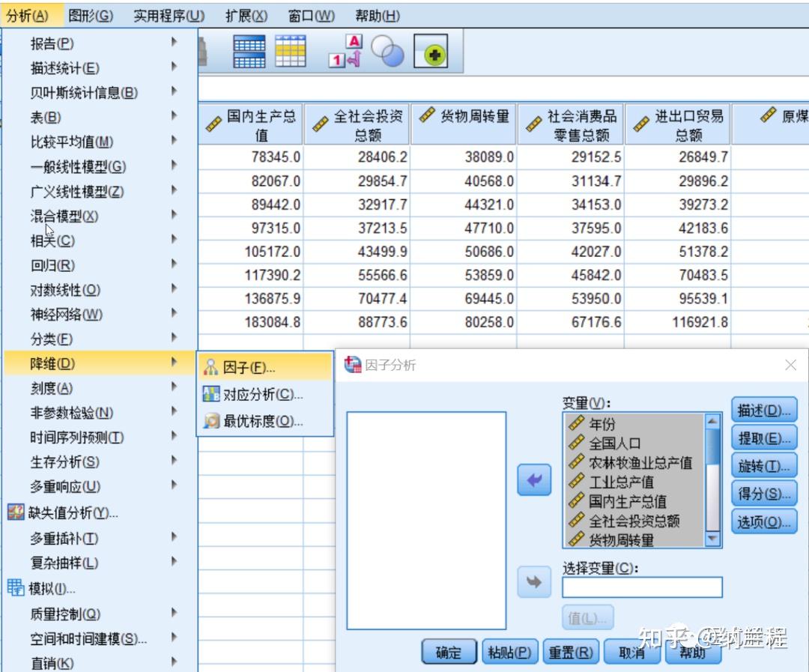Select 工业总产值 in the variable list
The image size is (809, 672).
pyautogui.click(x=634, y=482)
